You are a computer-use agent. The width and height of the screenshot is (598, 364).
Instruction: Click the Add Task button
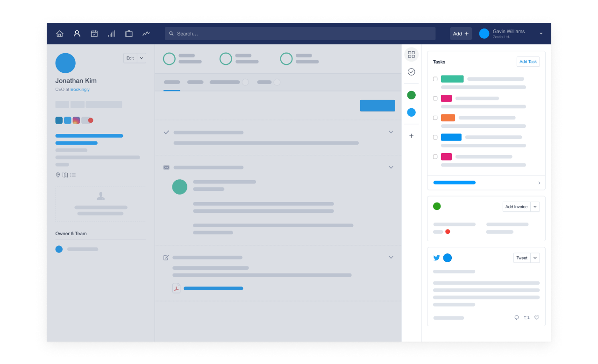528,62
